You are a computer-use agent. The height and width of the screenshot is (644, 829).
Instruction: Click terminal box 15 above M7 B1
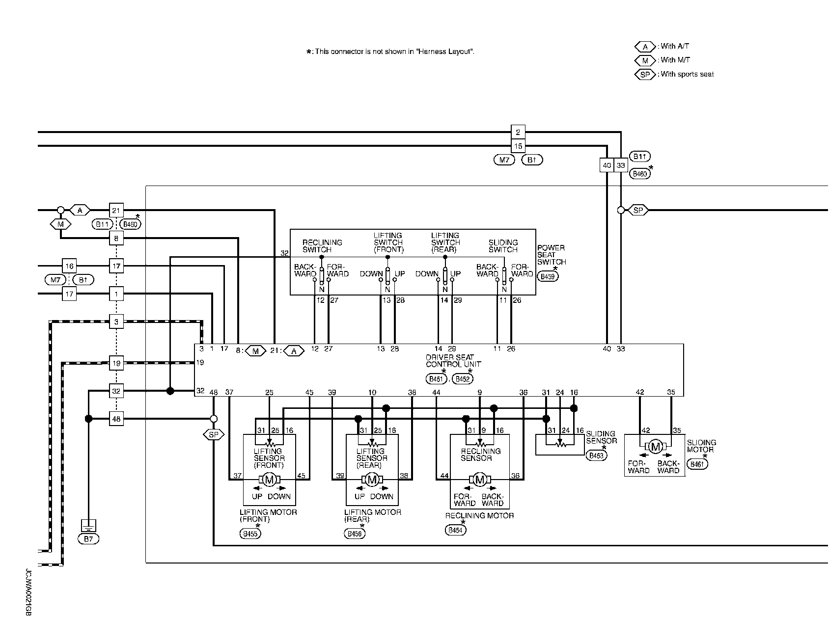pyautogui.click(x=518, y=146)
